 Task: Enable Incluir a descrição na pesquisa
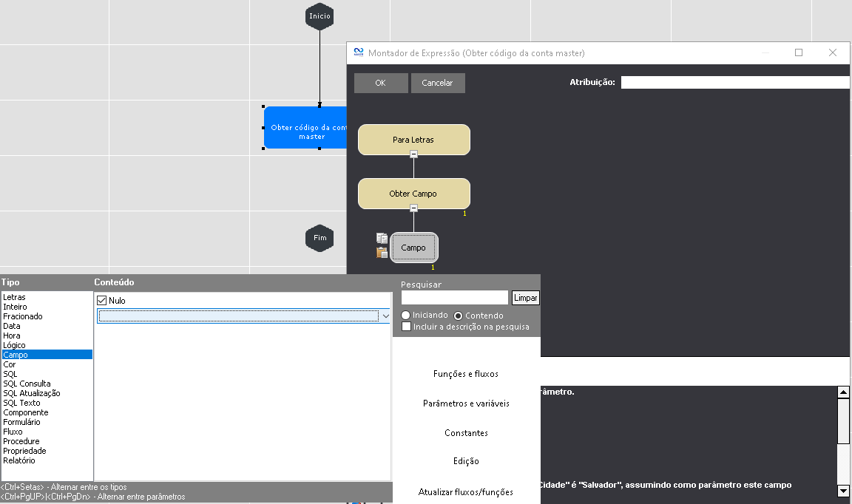(x=406, y=326)
